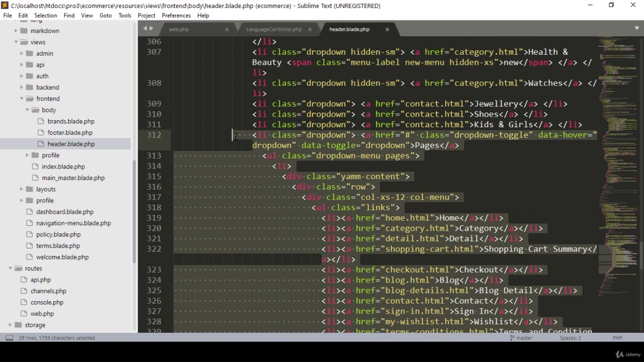Toggle the side bar panel switcher icon
The height and width of the screenshot is (362, 644).
click(9, 338)
